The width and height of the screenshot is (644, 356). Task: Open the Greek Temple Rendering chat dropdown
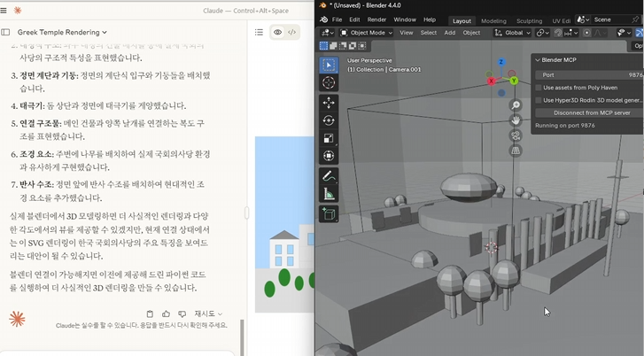pyautogui.click(x=62, y=32)
